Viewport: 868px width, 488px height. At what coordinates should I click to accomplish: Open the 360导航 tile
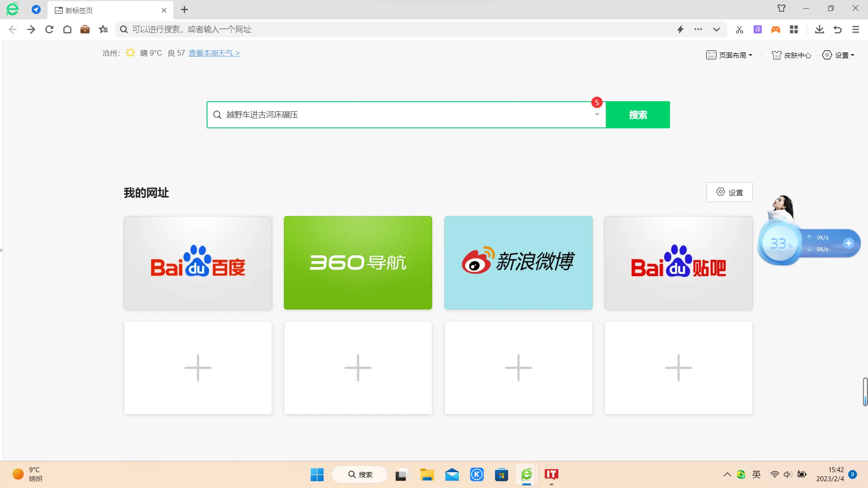tap(358, 263)
